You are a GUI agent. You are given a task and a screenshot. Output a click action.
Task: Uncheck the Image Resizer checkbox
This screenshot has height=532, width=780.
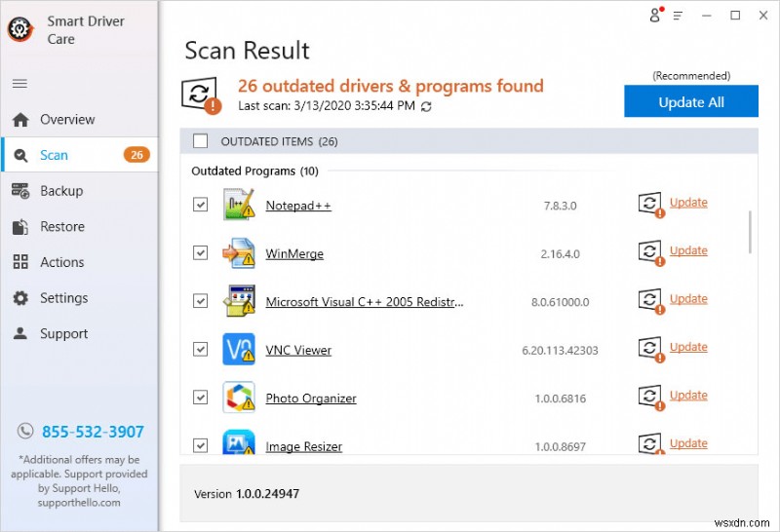click(x=201, y=445)
